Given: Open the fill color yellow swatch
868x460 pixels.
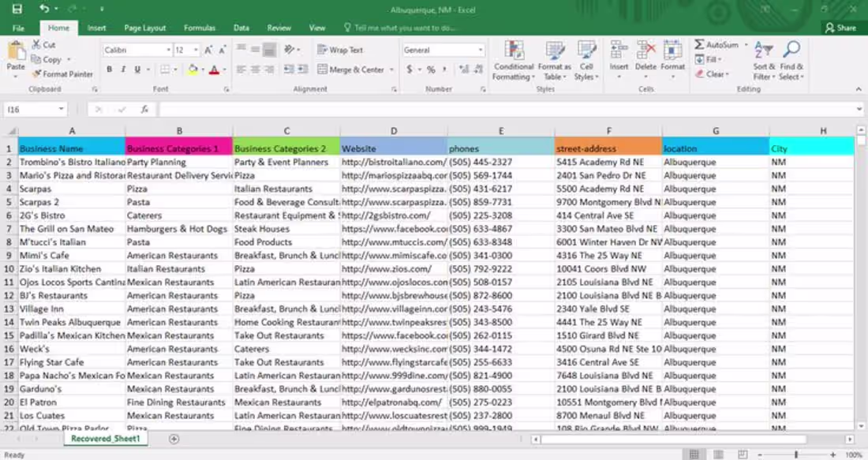Looking at the screenshot, I should tap(193, 69).
